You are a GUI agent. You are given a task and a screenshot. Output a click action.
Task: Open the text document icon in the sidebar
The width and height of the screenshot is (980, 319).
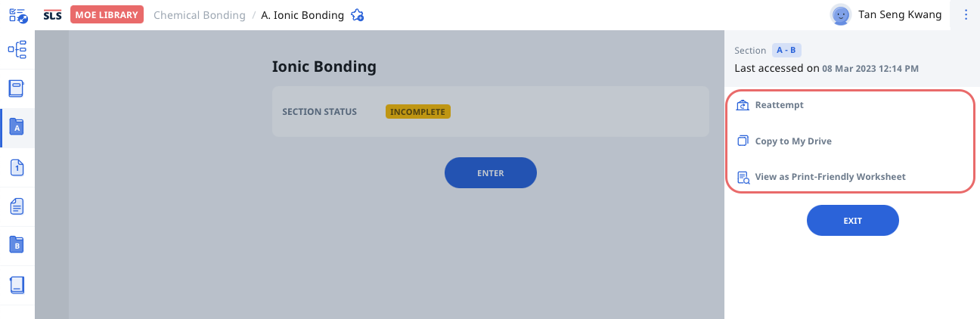17,206
